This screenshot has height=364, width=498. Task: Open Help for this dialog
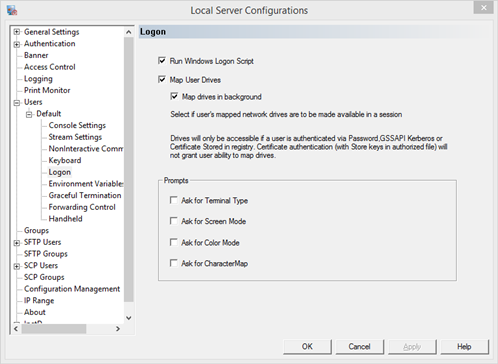pos(464,347)
